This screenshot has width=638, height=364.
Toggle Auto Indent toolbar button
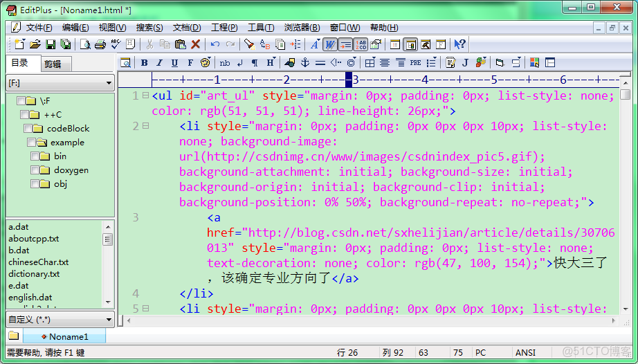tap(345, 44)
